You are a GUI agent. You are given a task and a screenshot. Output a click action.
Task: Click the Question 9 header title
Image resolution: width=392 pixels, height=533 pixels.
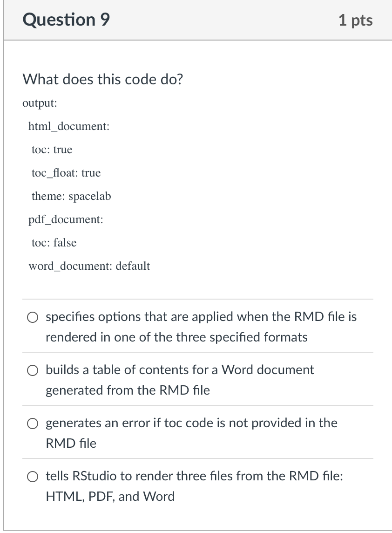pos(65,20)
